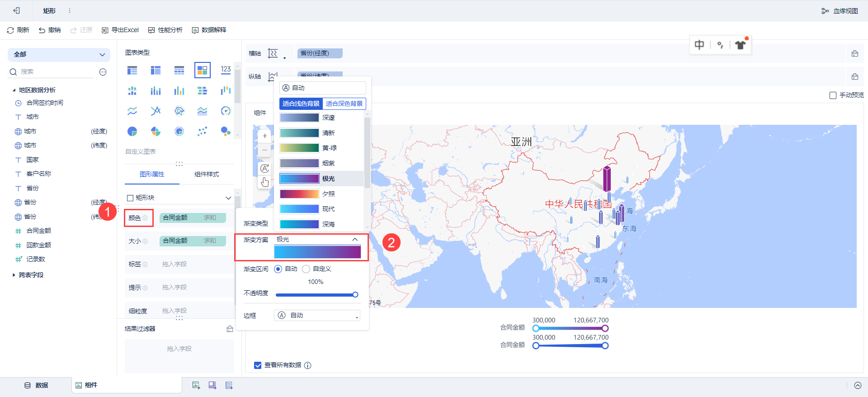This screenshot has width=868, height=397.
Task: Click the 刷新 refresh icon
Action: (10, 30)
